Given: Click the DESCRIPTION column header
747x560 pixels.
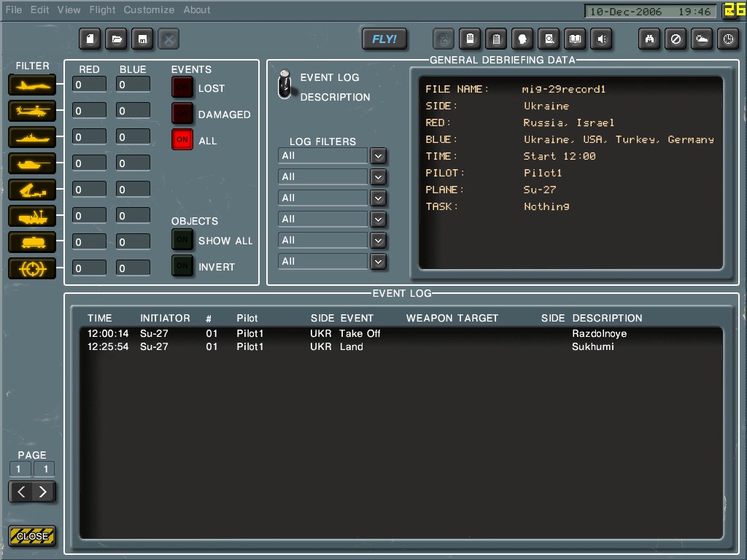Looking at the screenshot, I should (x=607, y=318).
